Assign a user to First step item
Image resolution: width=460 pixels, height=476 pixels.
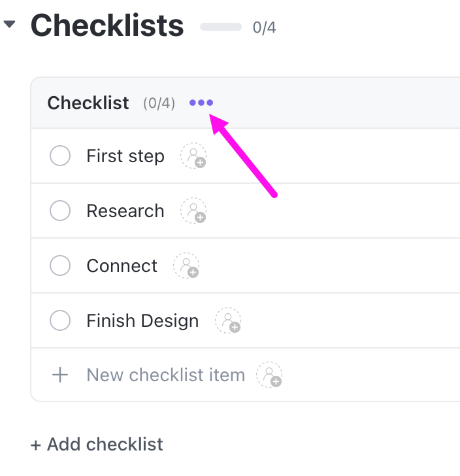[x=193, y=156]
